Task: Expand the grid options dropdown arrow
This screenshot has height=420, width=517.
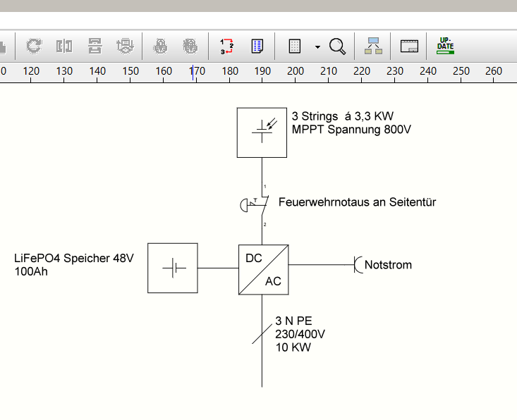Action: pyautogui.click(x=317, y=47)
